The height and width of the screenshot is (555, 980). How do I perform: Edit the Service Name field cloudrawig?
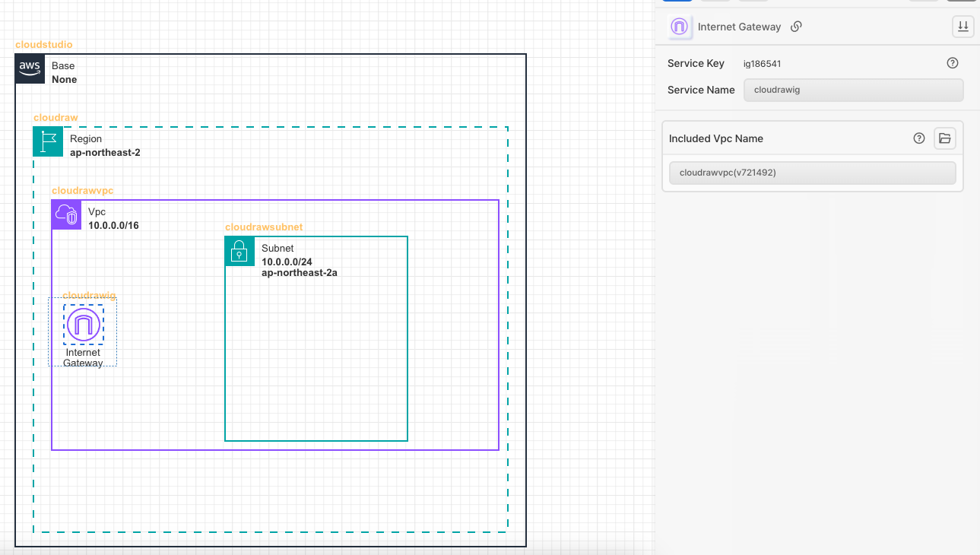point(854,90)
